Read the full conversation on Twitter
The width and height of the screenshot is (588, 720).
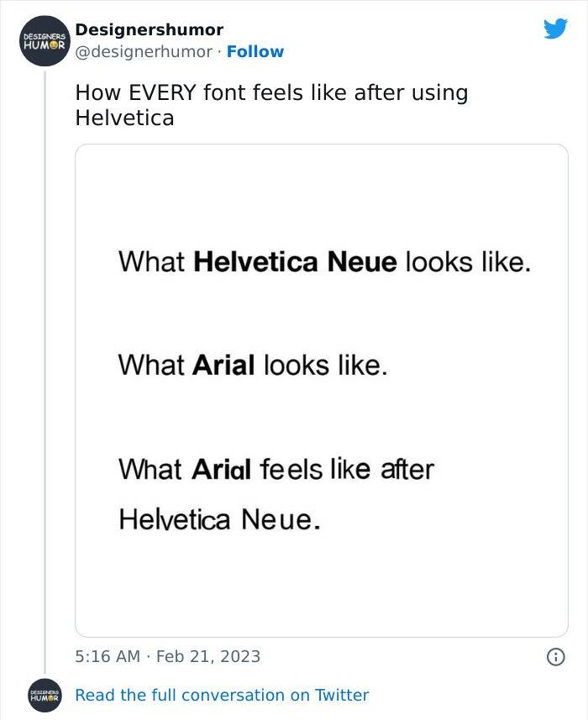(222, 696)
